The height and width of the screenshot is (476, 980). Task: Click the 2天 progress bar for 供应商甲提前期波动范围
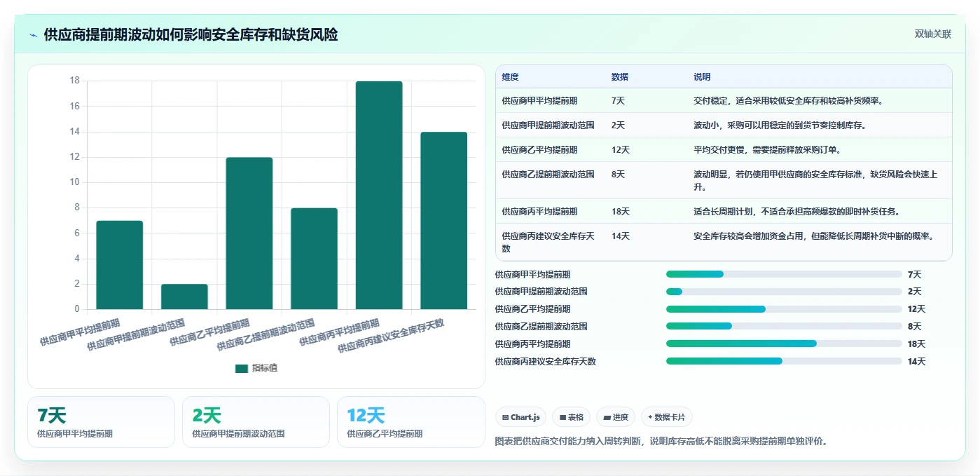(x=784, y=292)
